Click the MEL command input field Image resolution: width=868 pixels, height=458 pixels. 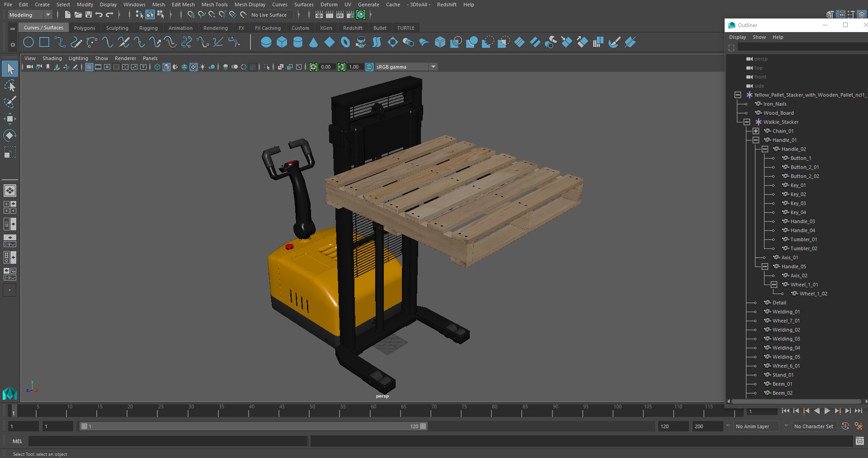168,441
